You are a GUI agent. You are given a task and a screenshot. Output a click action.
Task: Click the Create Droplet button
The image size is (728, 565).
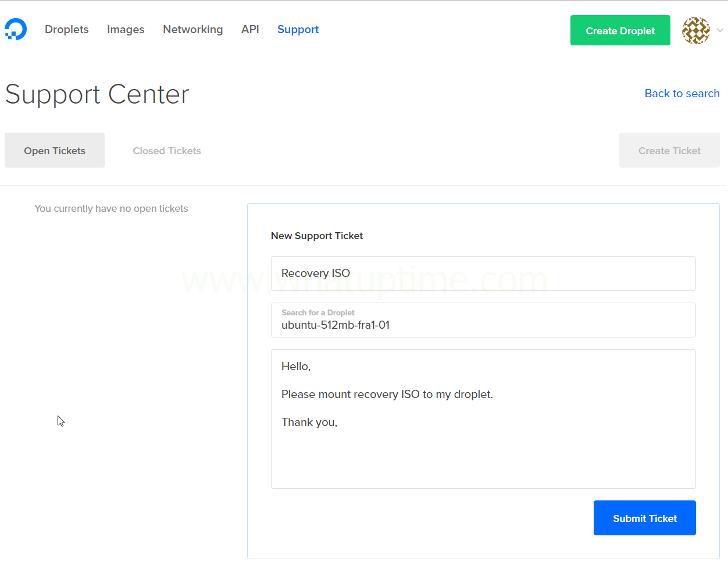point(620,30)
